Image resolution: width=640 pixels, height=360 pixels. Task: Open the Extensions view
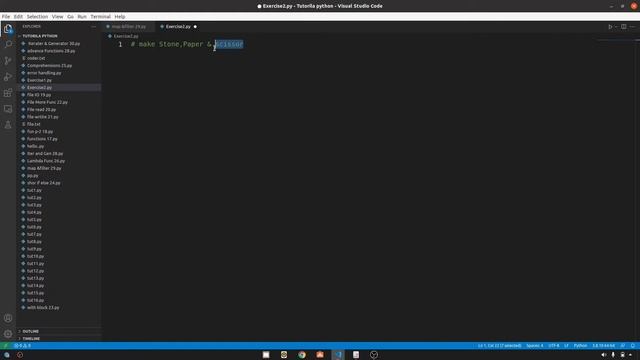(x=8, y=93)
